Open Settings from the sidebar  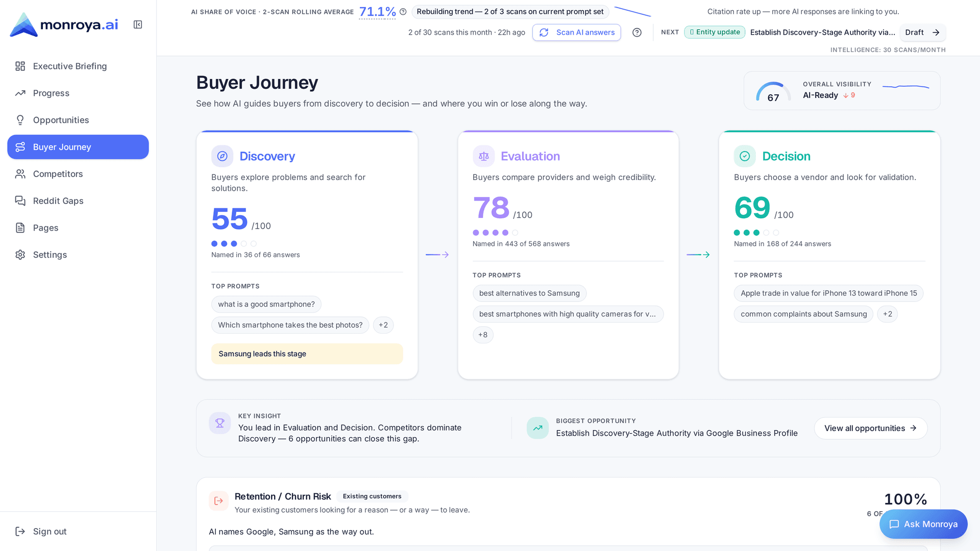tap(78, 255)
